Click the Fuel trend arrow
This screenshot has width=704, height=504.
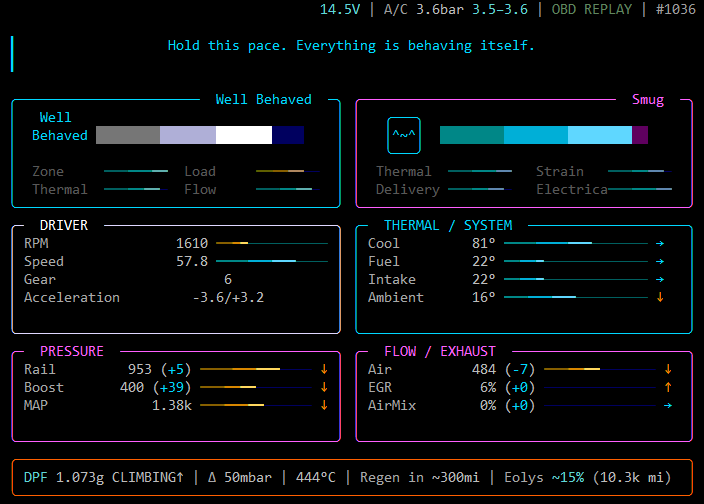coord(660,261)
